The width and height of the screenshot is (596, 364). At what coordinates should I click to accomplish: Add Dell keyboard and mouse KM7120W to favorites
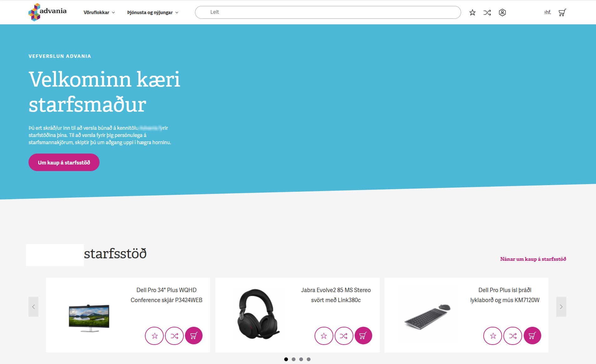point(493,336)
